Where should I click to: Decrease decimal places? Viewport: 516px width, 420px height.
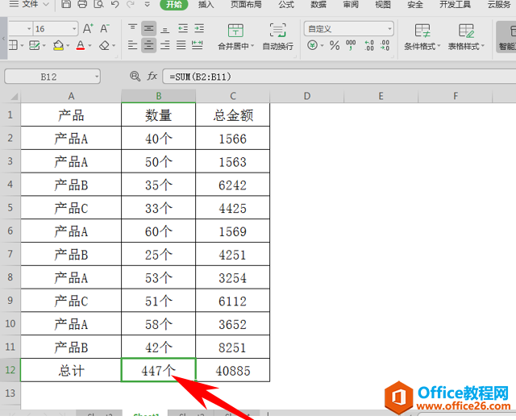coord(385,45)
